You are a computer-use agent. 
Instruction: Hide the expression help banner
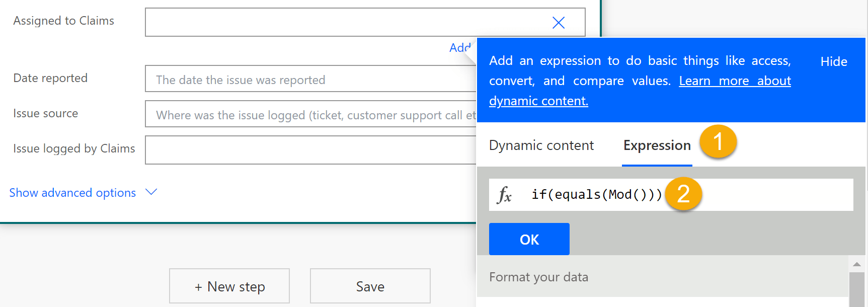tap(833, 61)
